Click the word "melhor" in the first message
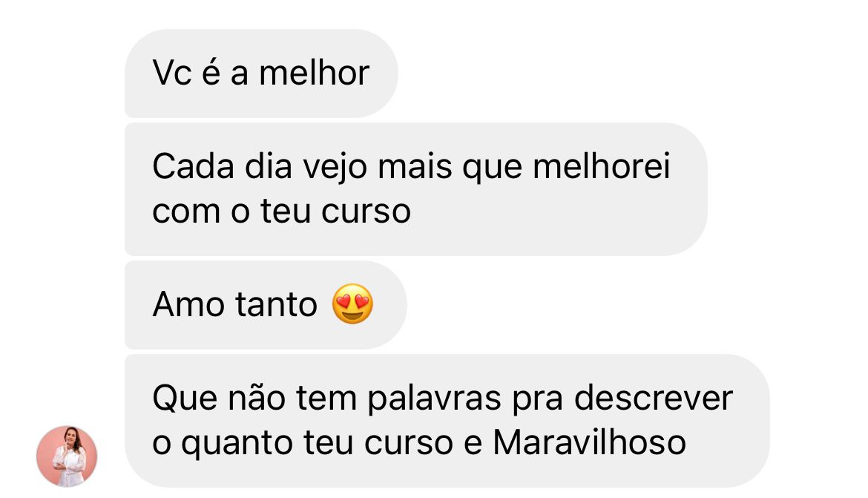868x498 pixels. 314,73
